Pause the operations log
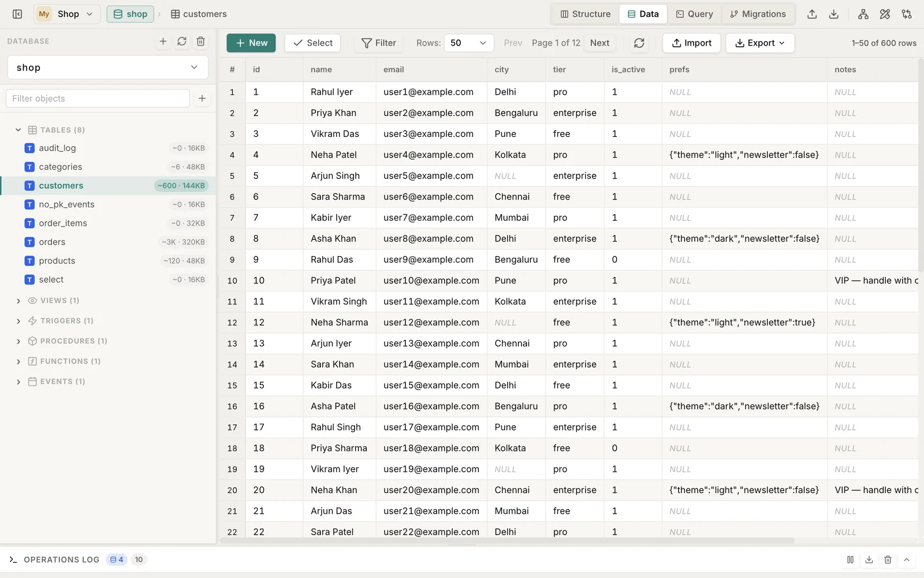924x578 pixels. click(850, 560)
